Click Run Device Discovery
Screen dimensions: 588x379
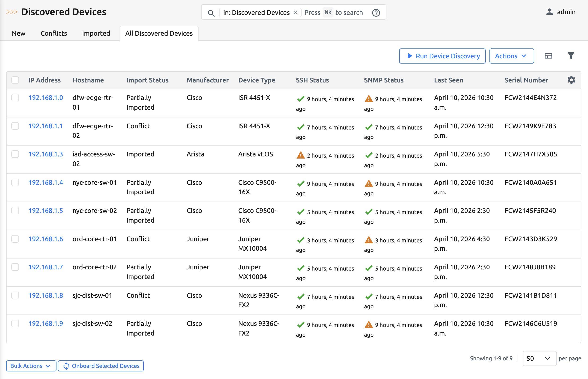(442, 56)
